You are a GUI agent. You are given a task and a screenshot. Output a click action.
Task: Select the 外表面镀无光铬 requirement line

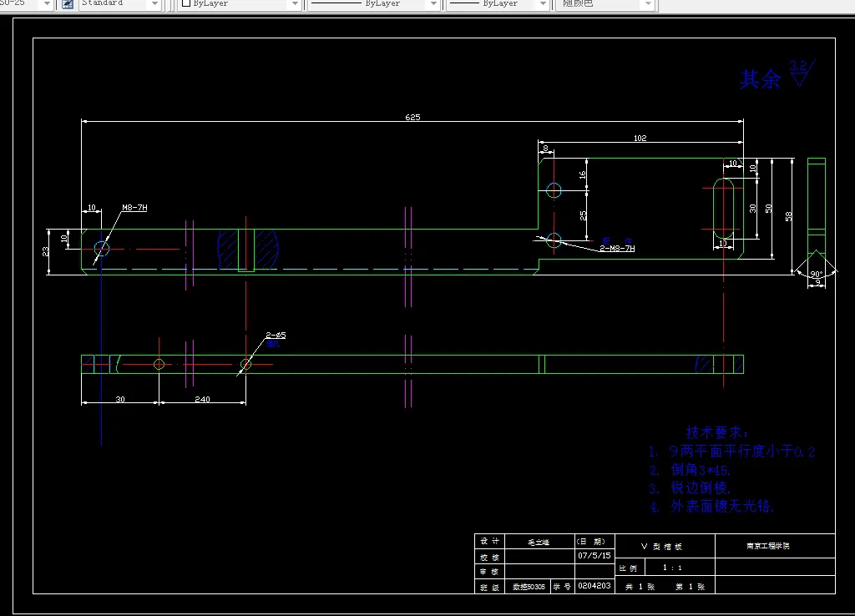[711, 507]
